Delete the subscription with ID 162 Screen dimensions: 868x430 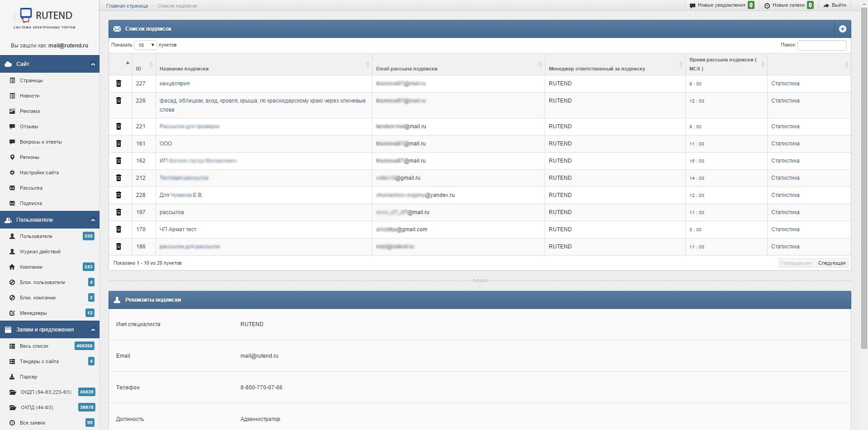click(118, 161)
